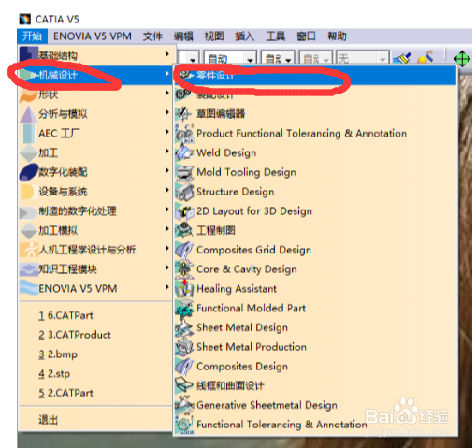
Task: Open the 工具 menu
Action: coord(276,36)
